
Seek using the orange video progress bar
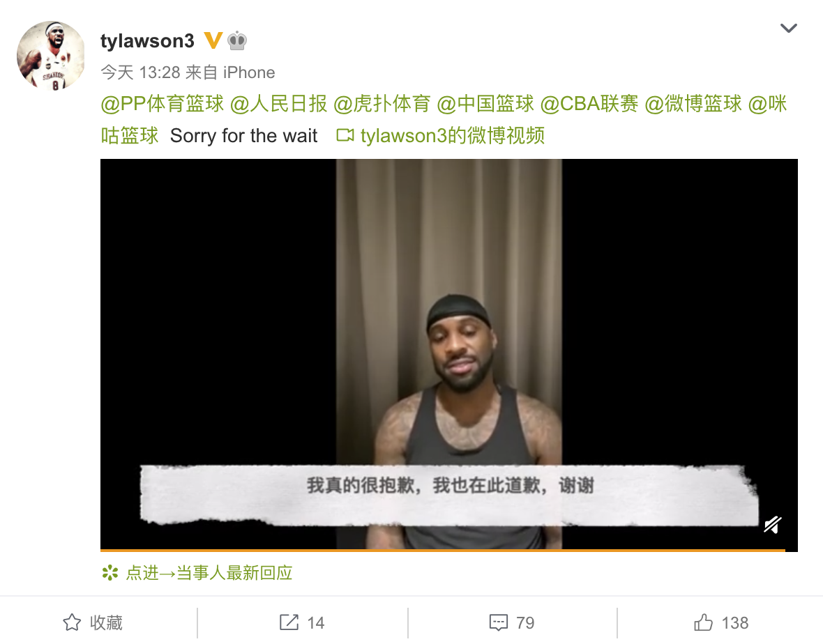click(442, 550)
